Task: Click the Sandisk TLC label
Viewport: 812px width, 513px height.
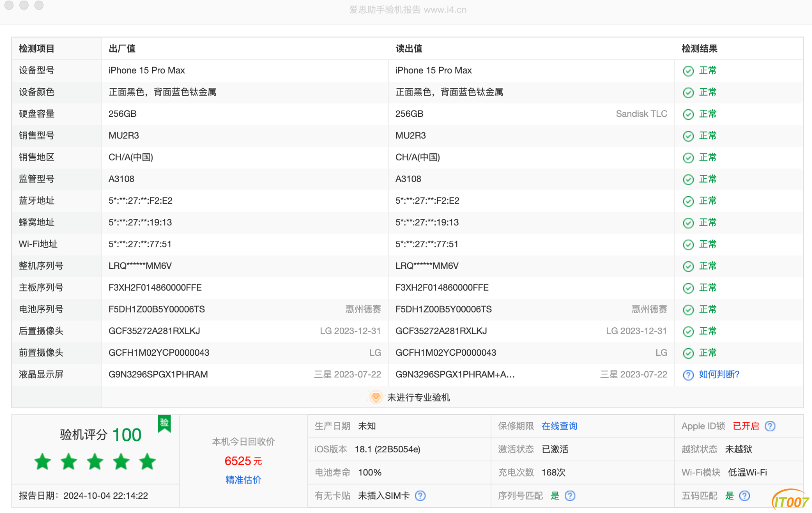Action: pyautogui.click(x=641, y=114)
